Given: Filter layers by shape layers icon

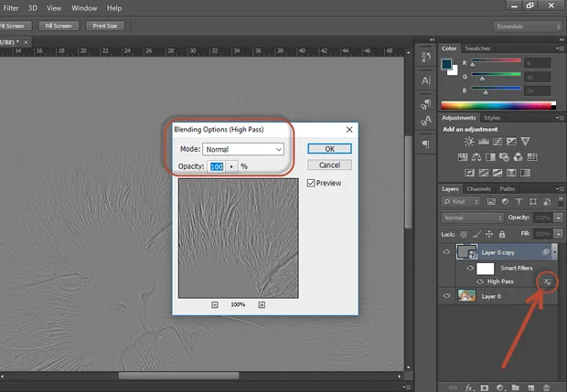Looking at the screenshot, I should 533,202.
